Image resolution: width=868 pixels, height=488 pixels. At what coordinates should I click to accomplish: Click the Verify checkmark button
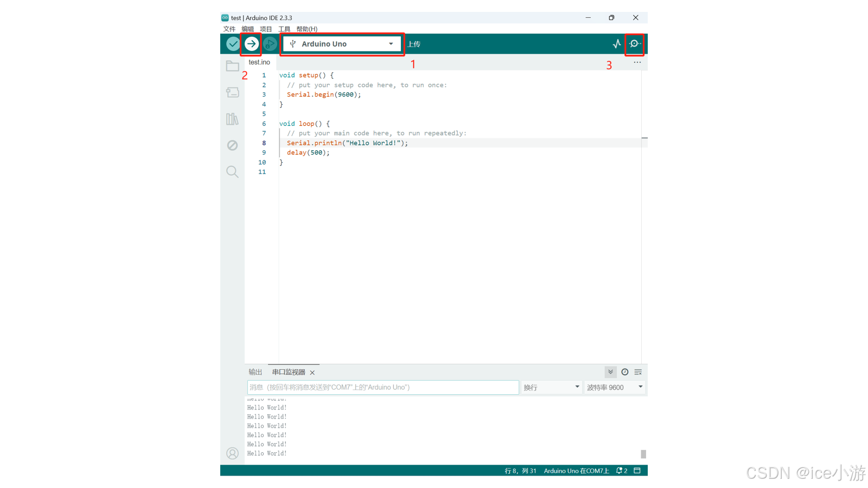pyautogui.click(x=233, y=44)
